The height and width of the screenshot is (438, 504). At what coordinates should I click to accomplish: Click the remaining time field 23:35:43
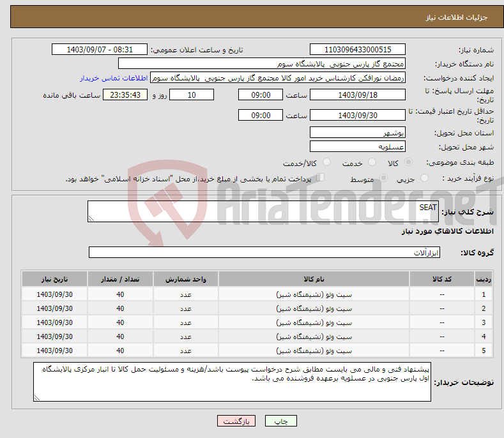125,94
